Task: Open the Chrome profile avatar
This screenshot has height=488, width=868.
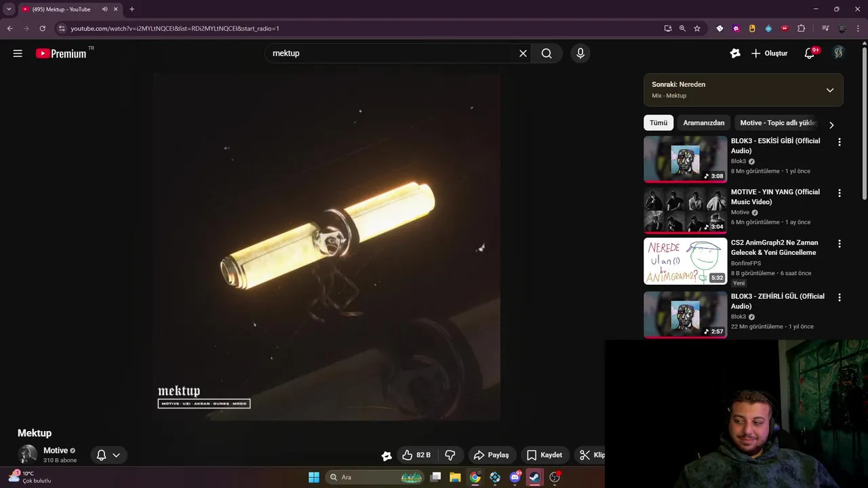Action: [x=842, y=28]
